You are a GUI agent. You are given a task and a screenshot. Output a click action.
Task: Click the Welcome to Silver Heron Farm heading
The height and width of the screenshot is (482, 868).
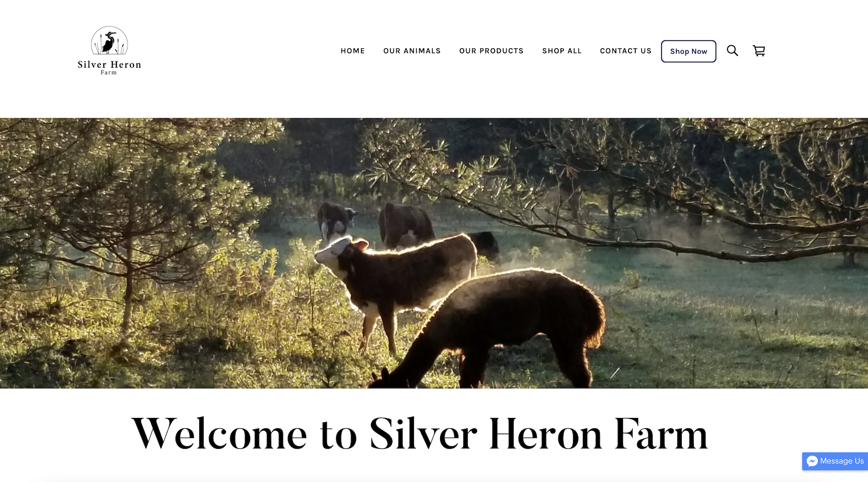(420, 434)
